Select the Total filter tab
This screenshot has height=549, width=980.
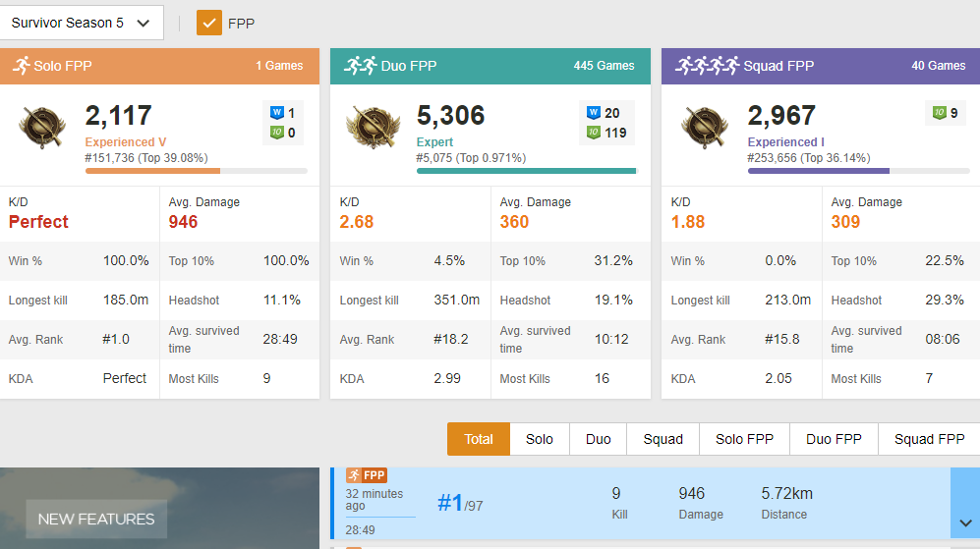[479, 439]
